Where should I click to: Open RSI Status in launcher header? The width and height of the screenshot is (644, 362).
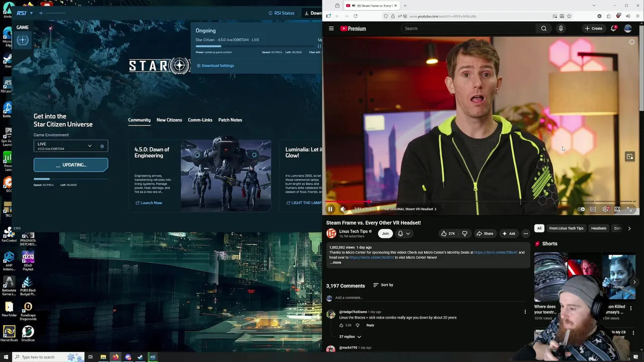(281, 13)
